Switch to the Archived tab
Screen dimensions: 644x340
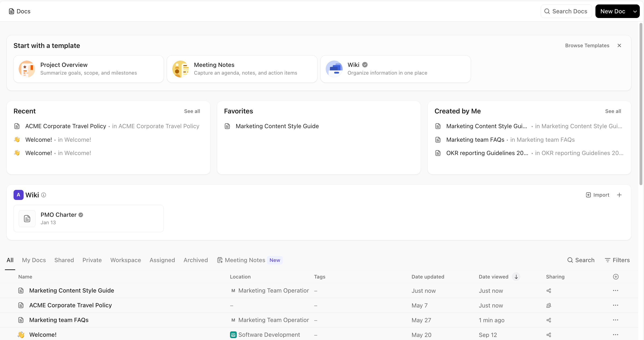[195, 260]
